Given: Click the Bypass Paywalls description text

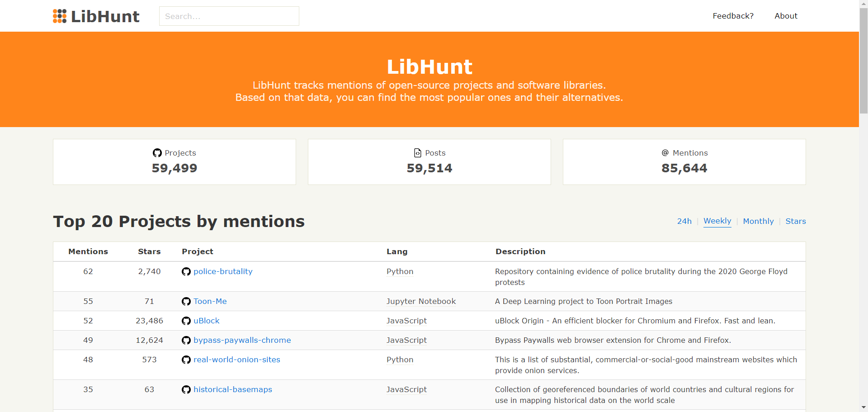Looking at the screenshot, I should [613, 340].
